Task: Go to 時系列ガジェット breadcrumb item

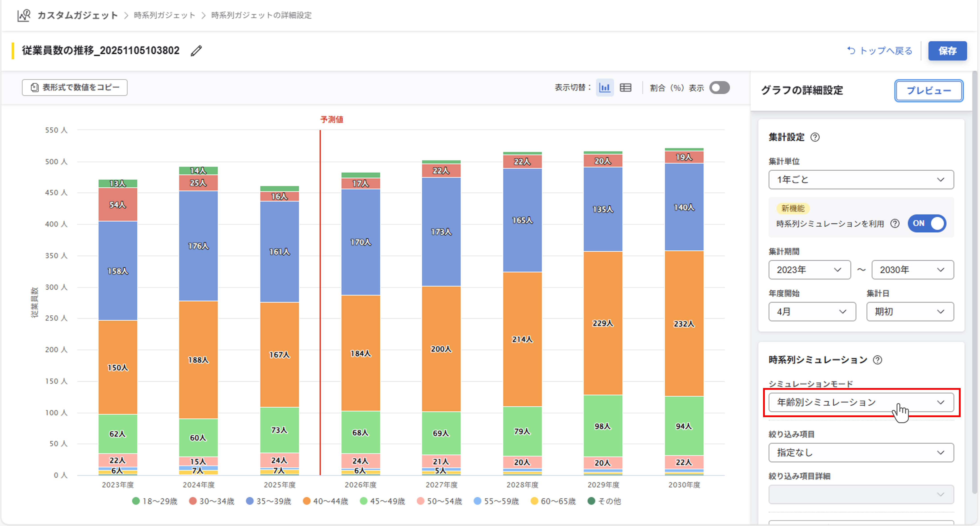Action: (165, 15)
